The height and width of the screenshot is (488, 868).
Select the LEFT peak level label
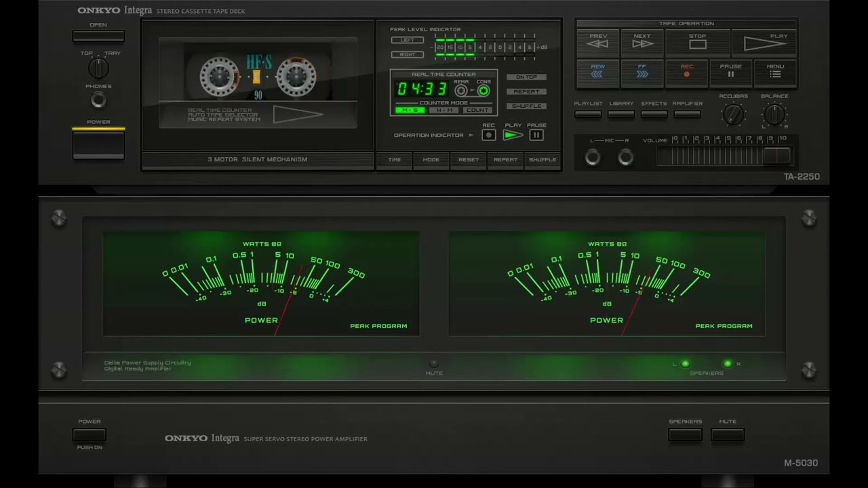tap(407, 40)
